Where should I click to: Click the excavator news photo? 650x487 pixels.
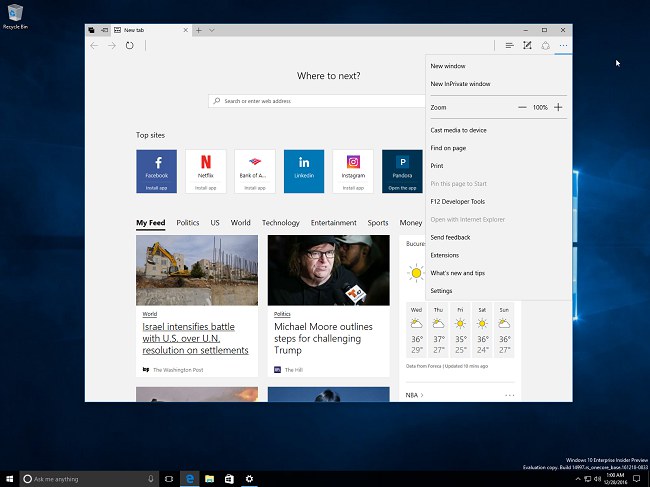coord(197,270)
